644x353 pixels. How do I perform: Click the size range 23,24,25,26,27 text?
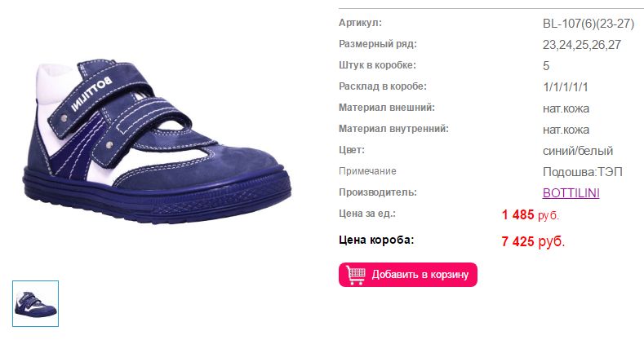point(582,45)
